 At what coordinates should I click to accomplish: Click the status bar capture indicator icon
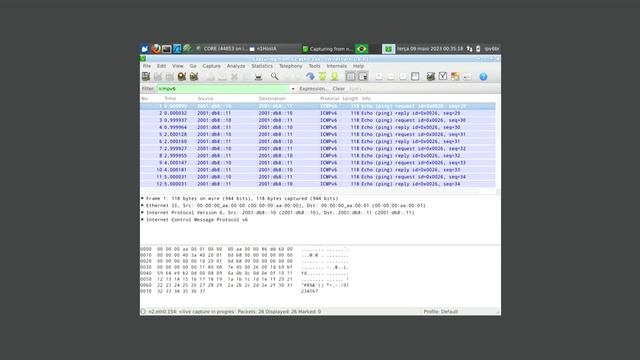[143, 311]
